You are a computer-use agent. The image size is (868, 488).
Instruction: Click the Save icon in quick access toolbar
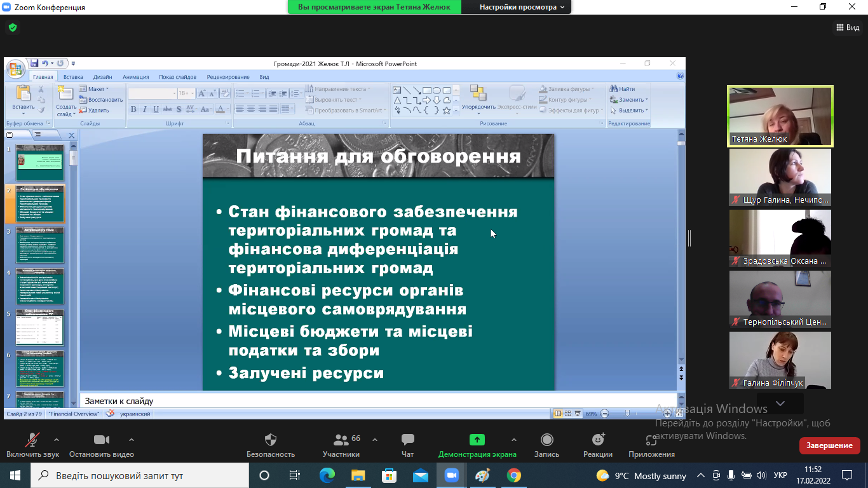[34, 64]
